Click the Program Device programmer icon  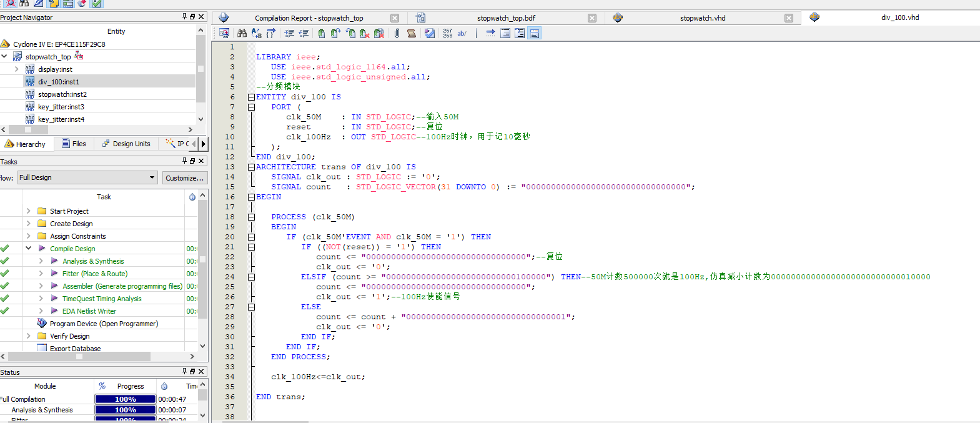point(42,323)
